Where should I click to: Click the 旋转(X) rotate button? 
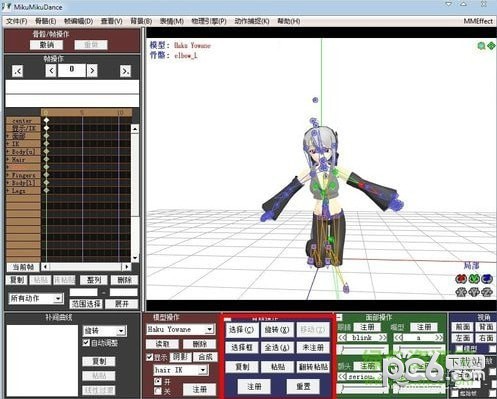click(277, 330)
